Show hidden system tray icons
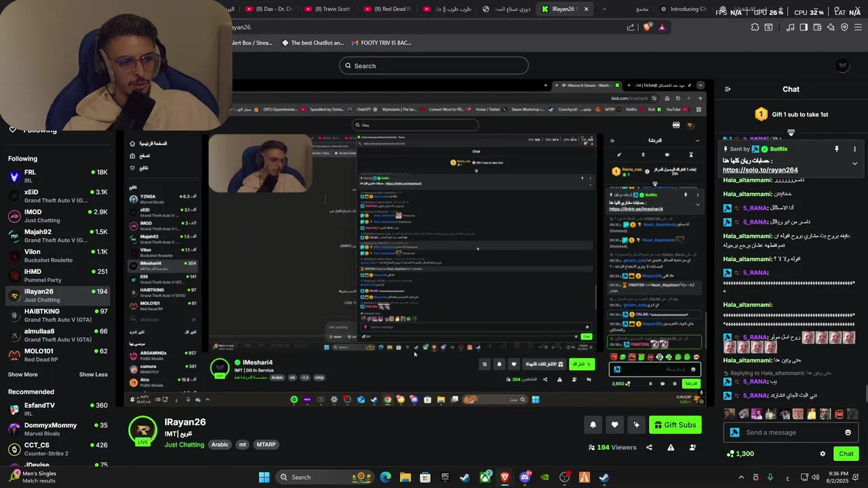This screenshot has height=488, width=868. click(741, 477)
